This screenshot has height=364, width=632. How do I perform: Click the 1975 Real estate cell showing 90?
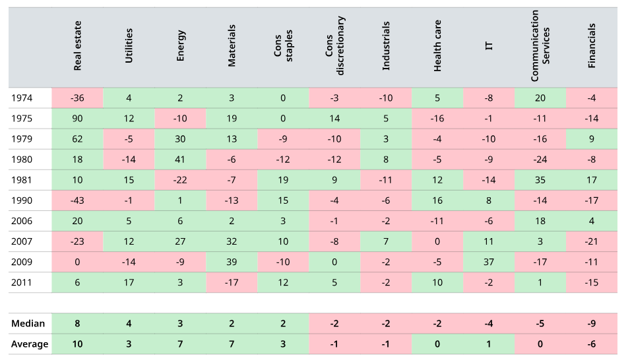[77, 119]
